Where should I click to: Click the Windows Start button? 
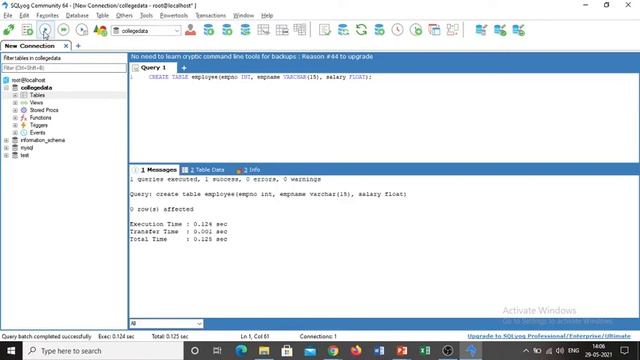coord(11,351)
